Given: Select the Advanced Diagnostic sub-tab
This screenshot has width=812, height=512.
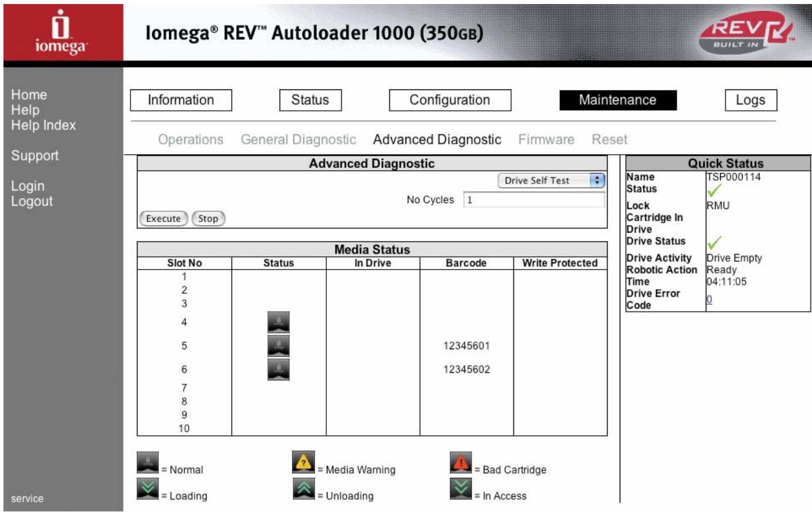Looking at the screenshot, I should point(437,140).
